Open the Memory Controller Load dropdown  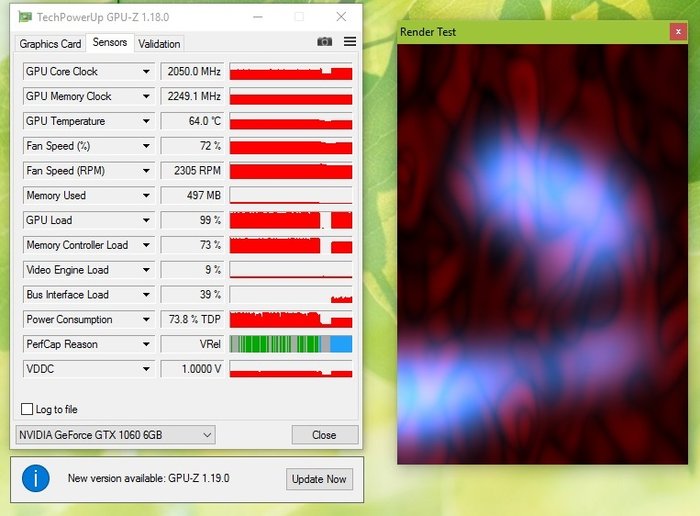pyautogui.click(x=146, y=245)
